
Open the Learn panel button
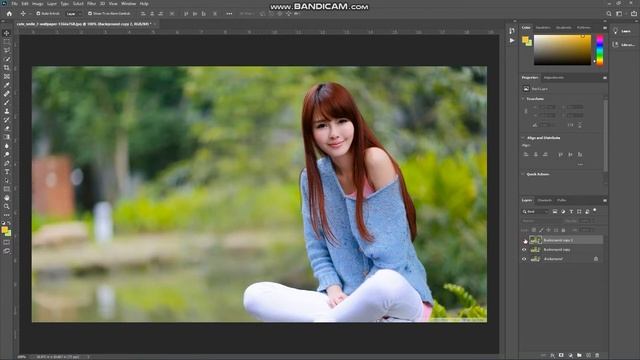(x=622, y=31)
